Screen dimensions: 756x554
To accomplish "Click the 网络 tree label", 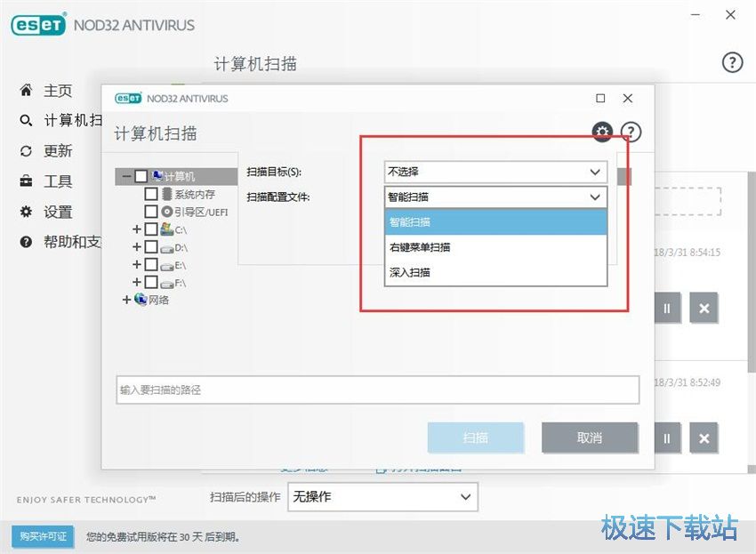I will tap(158, 300).
